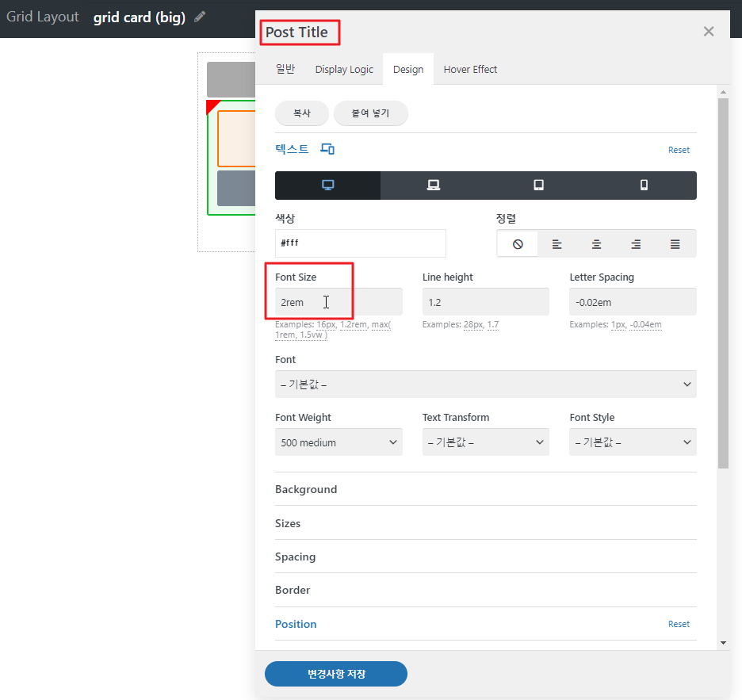The image size is (742, 700).
Task: Click 변경사항 저장 to save changes
Action: tap(336, 674)
